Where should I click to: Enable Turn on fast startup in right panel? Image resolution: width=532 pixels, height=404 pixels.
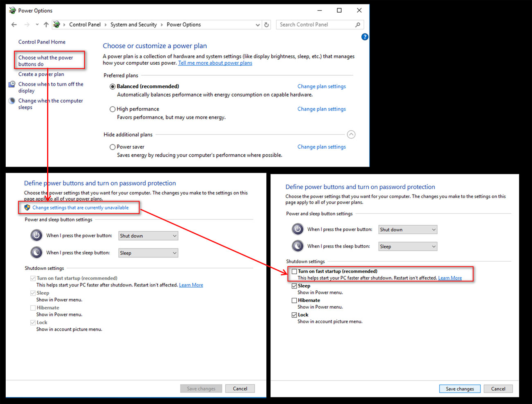[294, 271]
